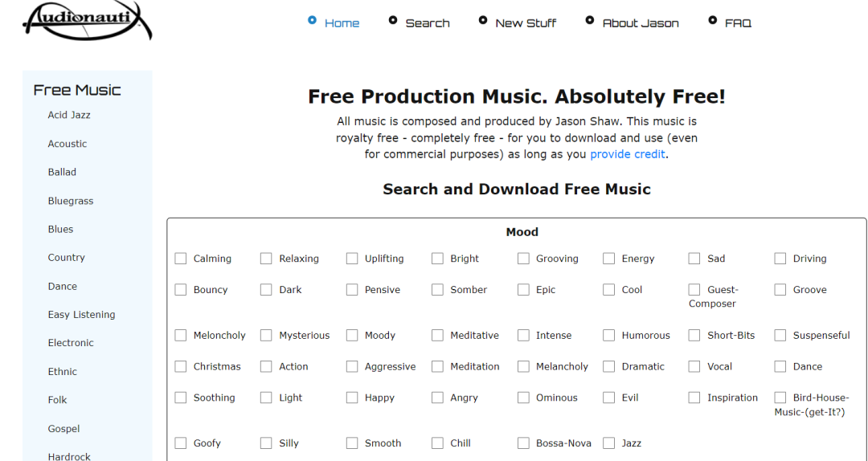Tick the Epic mood checkbox
This screenshot has width=868, height=461.
tap(523, 290)
